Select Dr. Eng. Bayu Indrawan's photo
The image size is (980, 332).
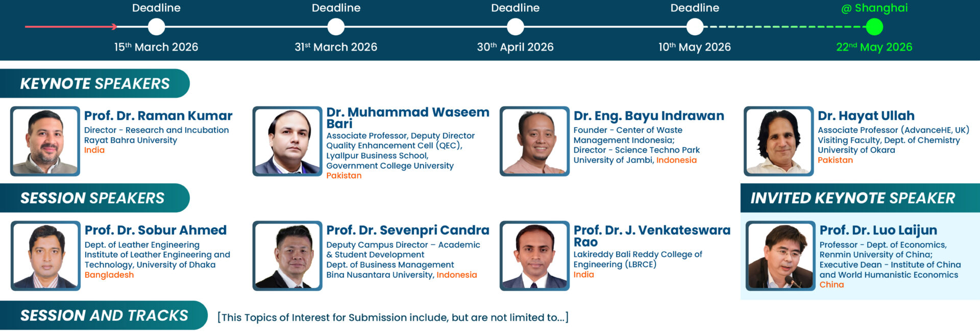pyautogui.click(x=534, y=141)
